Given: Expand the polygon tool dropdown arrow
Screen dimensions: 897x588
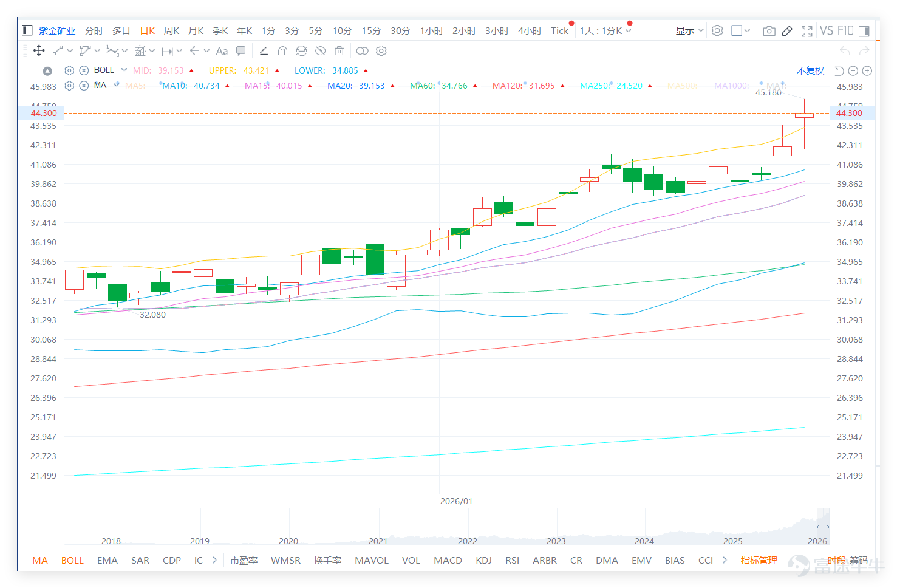Looking at the screenshot, I should pos(97,51).
